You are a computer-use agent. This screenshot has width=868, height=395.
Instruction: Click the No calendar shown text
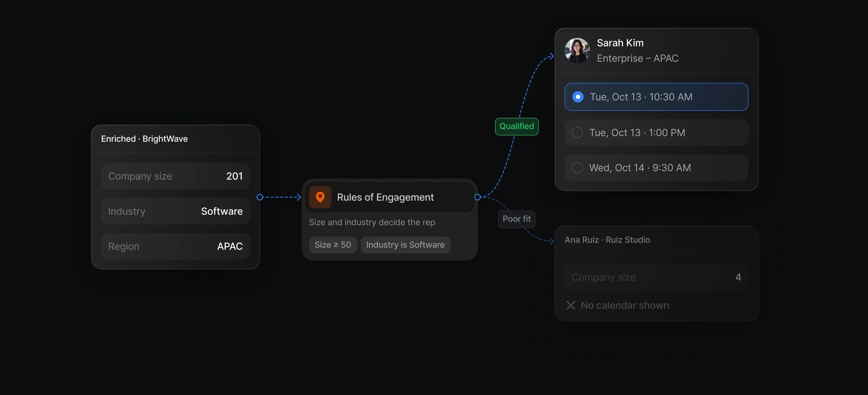coord(625,305)
